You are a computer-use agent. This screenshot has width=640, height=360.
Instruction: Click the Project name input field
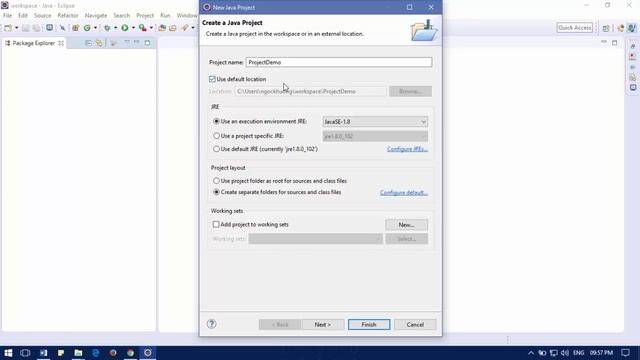(339, 62)
